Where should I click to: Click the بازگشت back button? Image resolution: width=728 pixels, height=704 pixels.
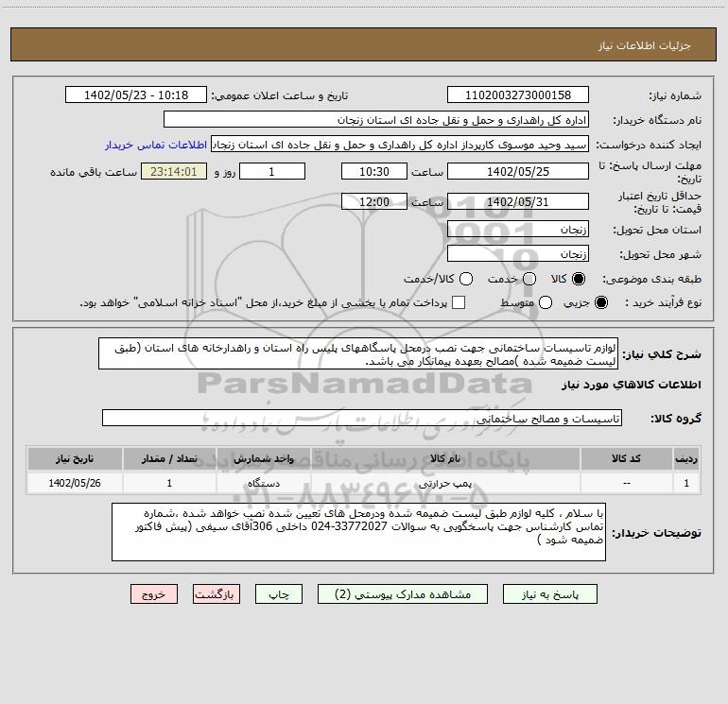(217, 594)
